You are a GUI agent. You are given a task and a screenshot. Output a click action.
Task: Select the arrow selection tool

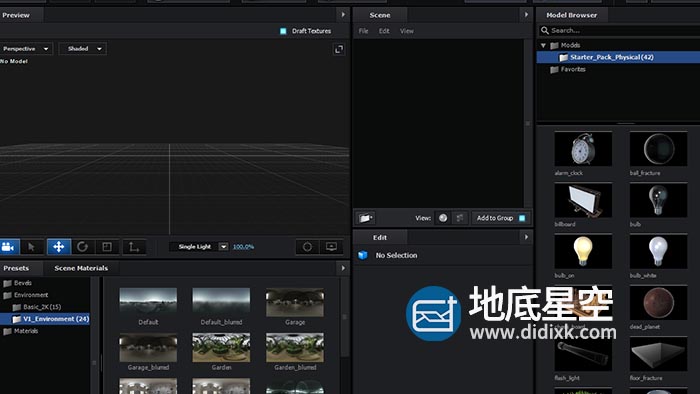32,247
